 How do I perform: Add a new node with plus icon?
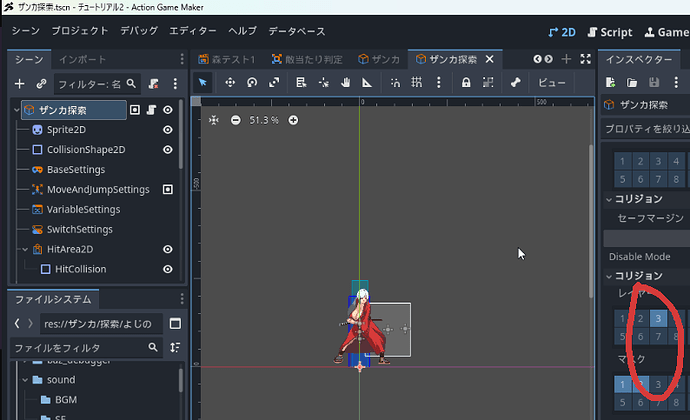(x=19, y=84)
